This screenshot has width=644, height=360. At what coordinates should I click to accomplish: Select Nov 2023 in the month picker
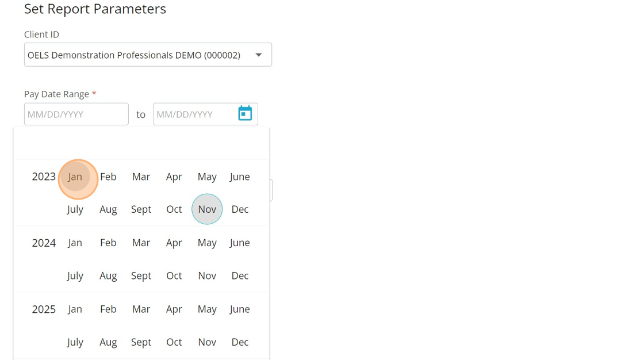point(207,209)
